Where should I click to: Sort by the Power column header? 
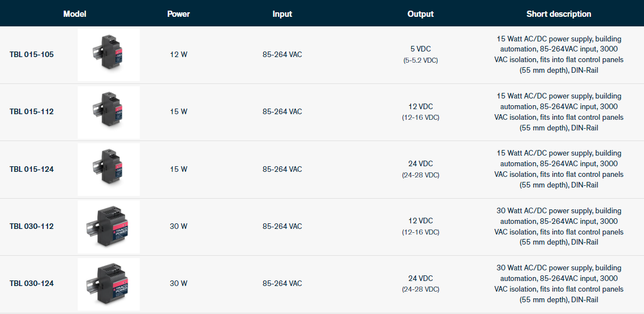click(178, 14)
